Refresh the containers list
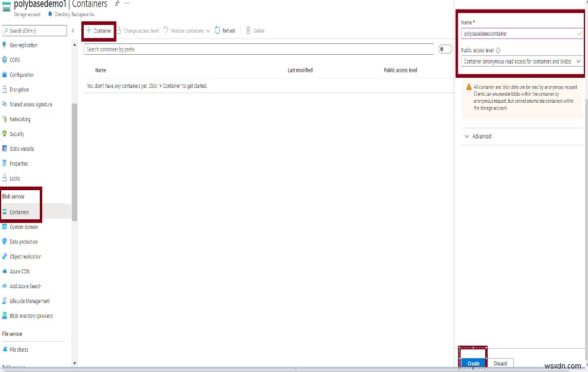 click(225, 31)
